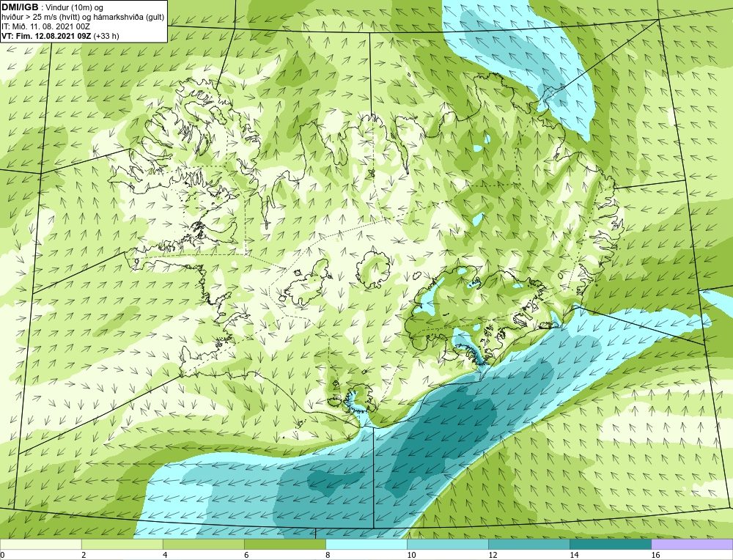Click the 2–4 m/s light green swatch
Viewport: 733px width, 560px height.
122,544
